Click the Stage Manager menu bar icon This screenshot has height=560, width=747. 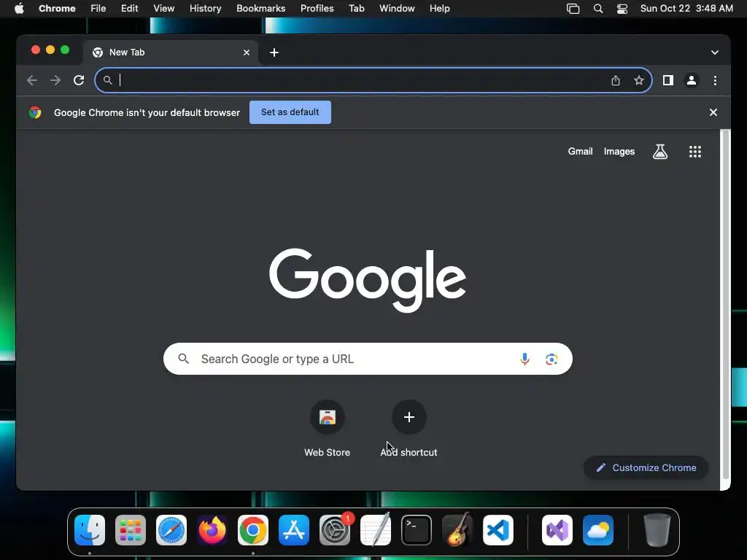(x=573, y=9)
